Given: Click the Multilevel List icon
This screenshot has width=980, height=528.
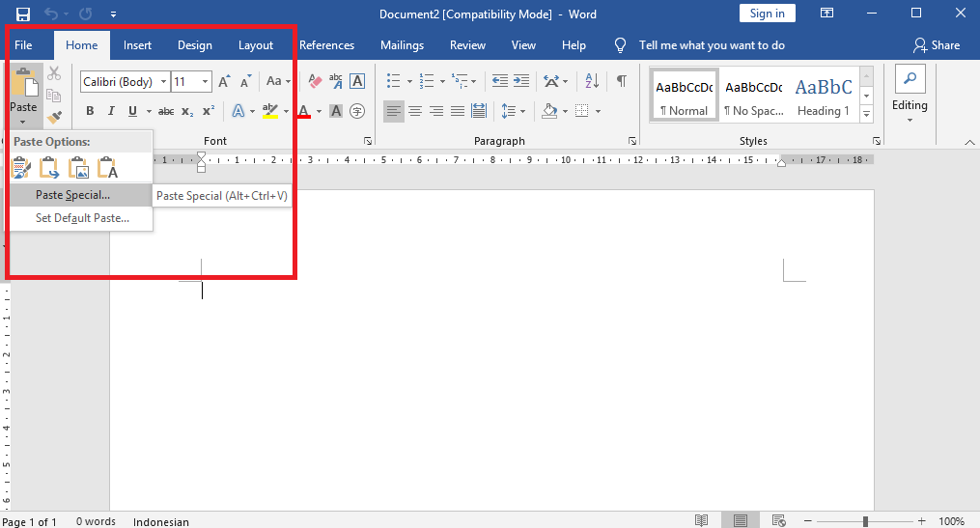Looking at the screenshot, I should (460, 81).
